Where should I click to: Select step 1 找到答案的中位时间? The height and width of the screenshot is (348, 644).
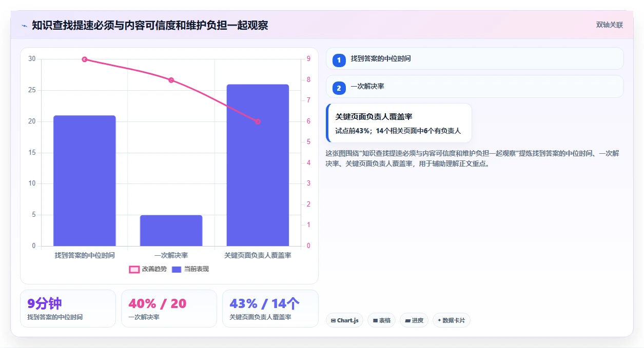point(475,58)
